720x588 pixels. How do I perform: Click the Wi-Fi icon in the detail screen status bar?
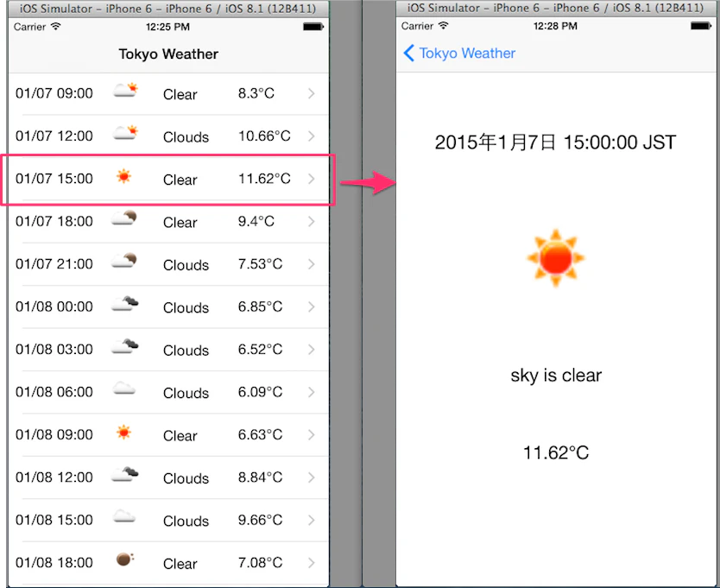[x=443, y=25]
